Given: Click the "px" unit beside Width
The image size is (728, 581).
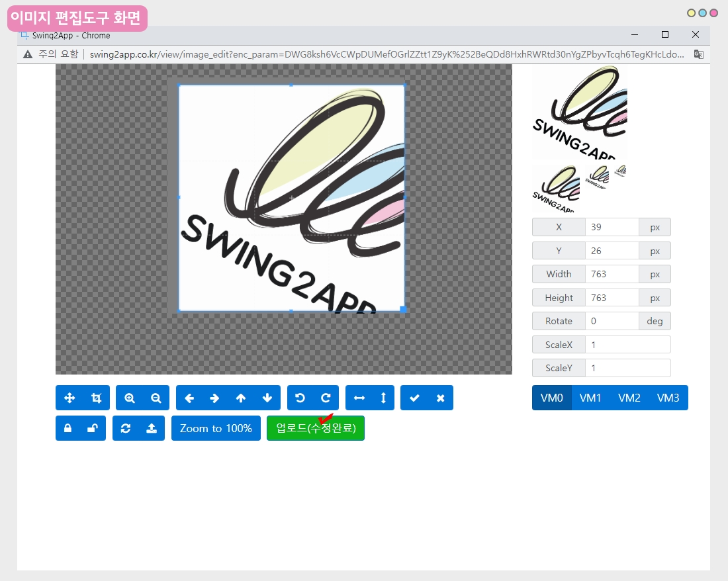Looking at the screenshot, I should (x=655, y=274).
